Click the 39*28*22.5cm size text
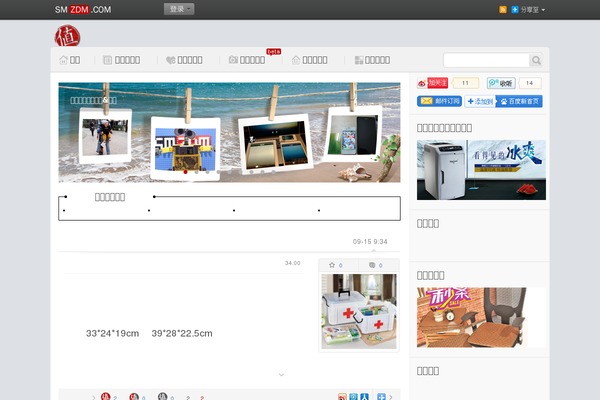This screenshot has height=400, width=600. [182, 333]
